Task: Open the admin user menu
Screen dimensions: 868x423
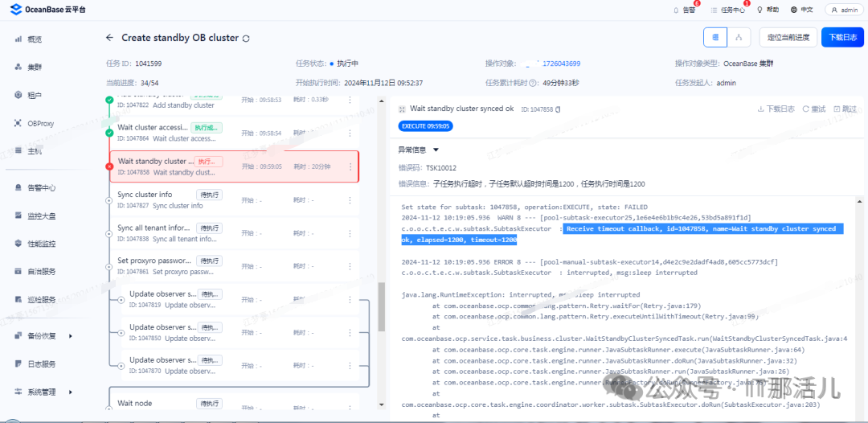Action: click(x=844, y=10)
